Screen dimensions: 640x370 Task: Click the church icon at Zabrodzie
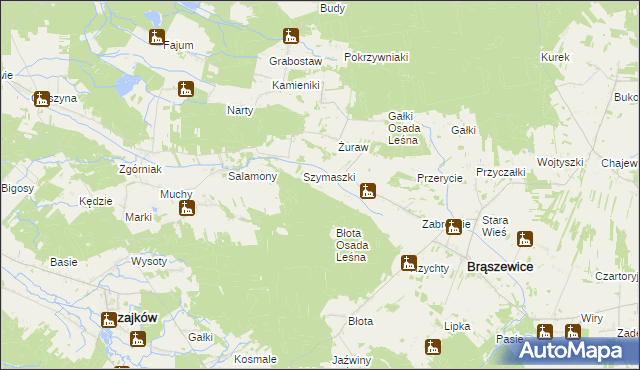point(453,227)
